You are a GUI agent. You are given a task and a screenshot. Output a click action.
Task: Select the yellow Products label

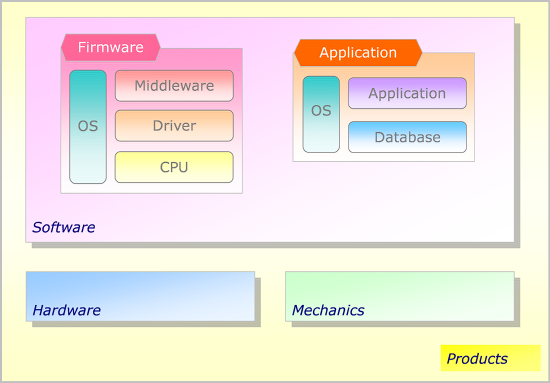coord(491,358)
